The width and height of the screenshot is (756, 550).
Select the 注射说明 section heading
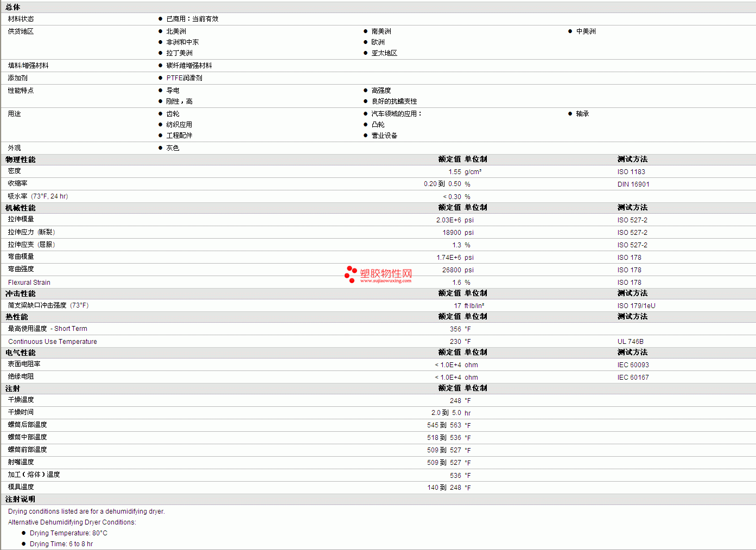[x=21, y=499]
